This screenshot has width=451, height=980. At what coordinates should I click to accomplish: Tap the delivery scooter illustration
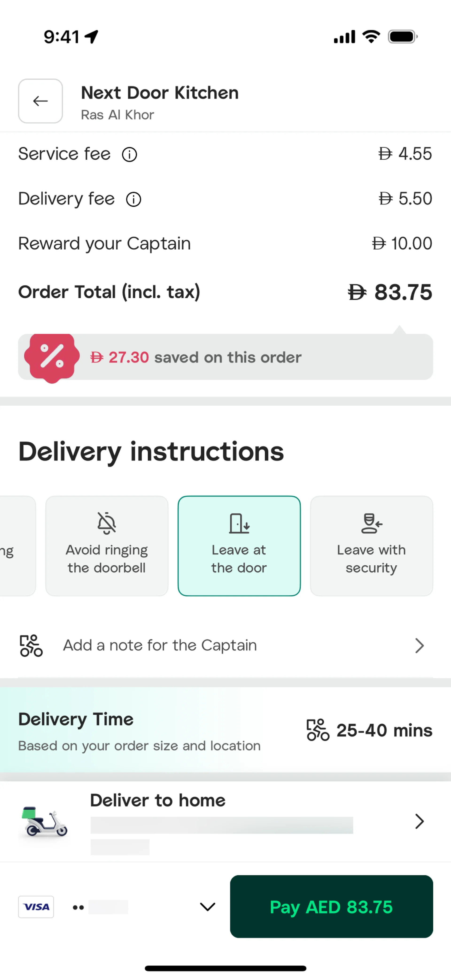point(45,822)
